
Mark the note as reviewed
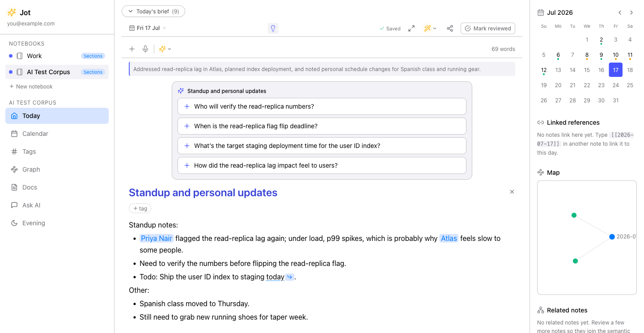(488, 28)
